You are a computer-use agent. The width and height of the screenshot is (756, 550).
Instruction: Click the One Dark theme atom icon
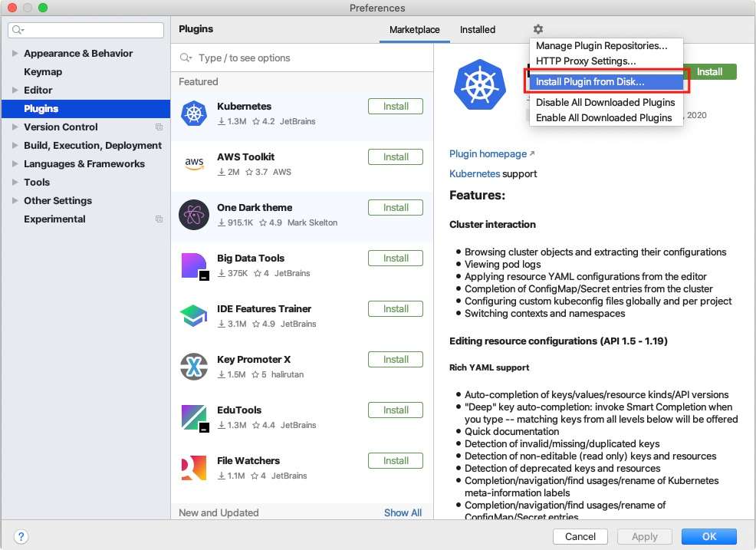coord(194,215)
